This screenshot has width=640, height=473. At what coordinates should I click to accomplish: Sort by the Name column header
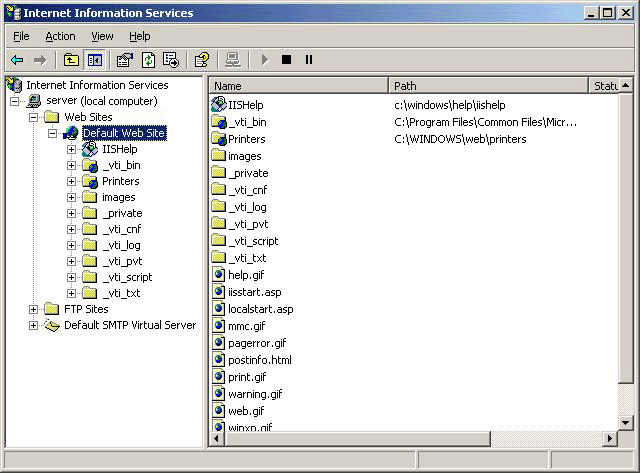point(299,86)
